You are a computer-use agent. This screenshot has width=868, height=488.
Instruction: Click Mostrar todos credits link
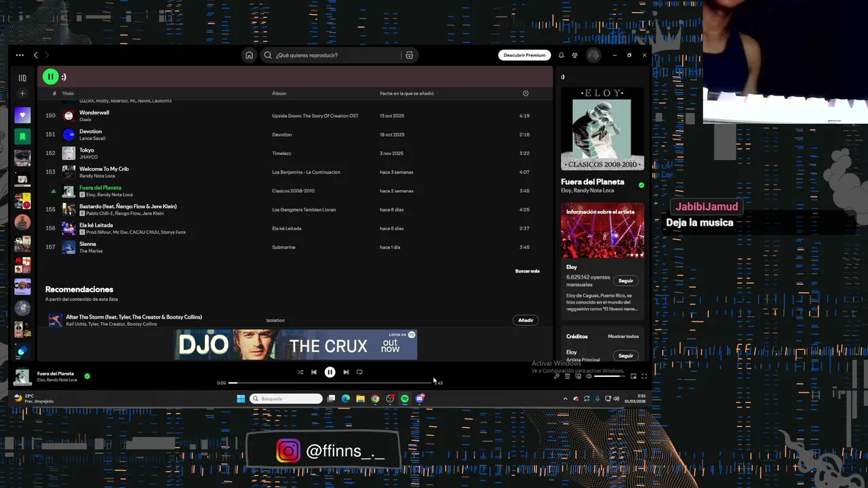[x=623, y=336]
